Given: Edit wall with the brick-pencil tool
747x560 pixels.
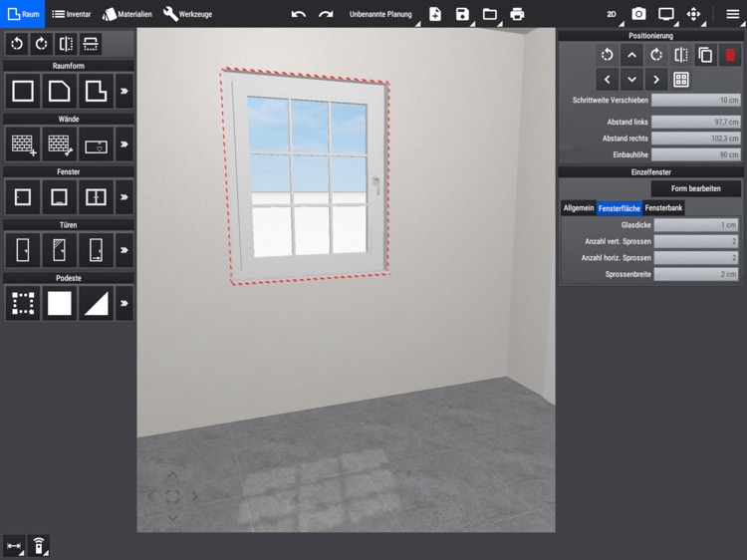Looking at the screenshot, I should tap(59, 144).
